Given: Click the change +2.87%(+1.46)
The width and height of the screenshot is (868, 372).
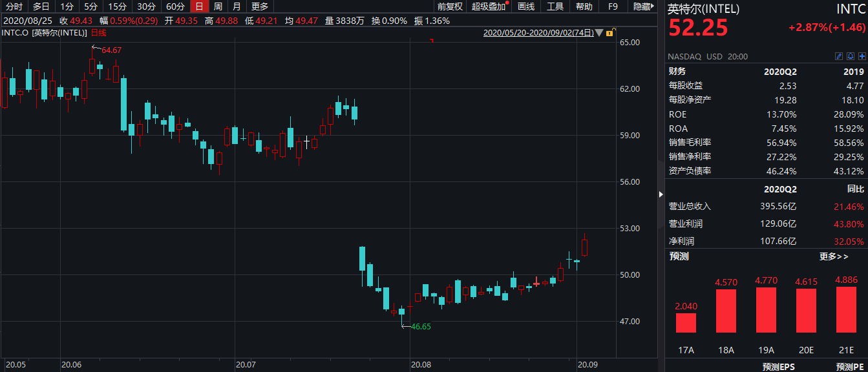Looking at the screenshot, I should [827, 28].
